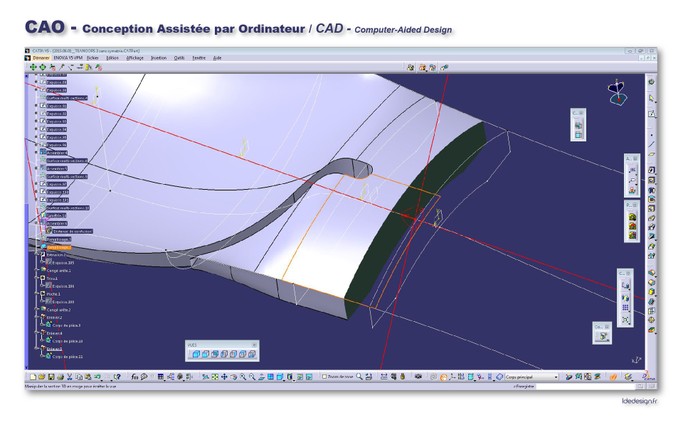Click first green arrows icon in top toolbar
The image size is (683, 427).
[33, 67]
